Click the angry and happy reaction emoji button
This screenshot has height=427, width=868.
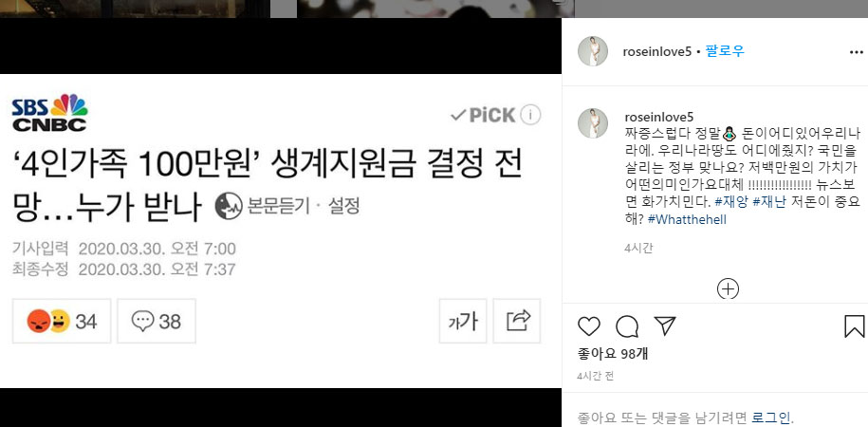tap(62, 322)
